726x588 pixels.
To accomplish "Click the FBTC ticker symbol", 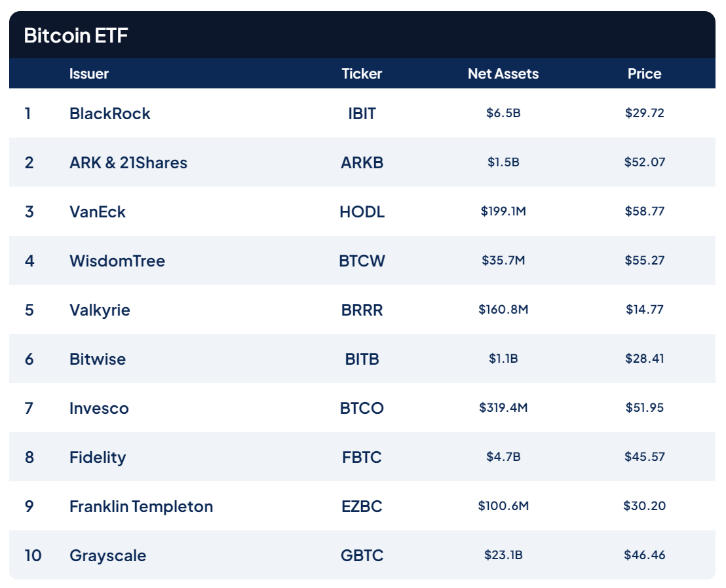I will point(362,457).
